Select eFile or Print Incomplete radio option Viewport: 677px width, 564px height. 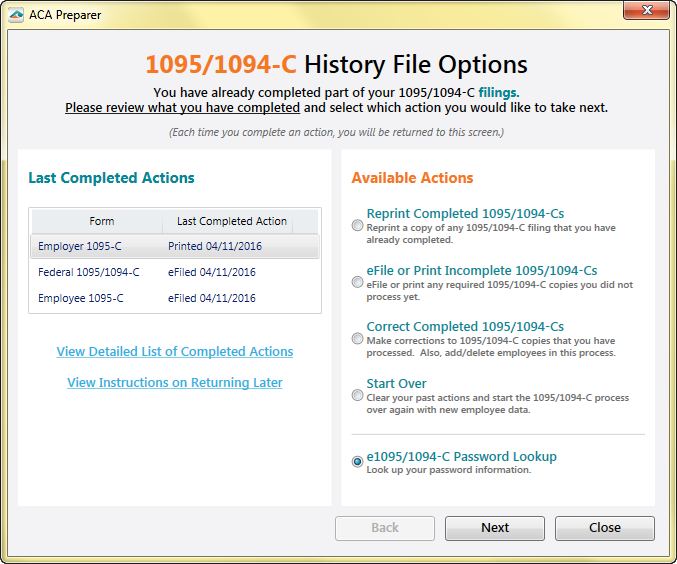point(358,283)
